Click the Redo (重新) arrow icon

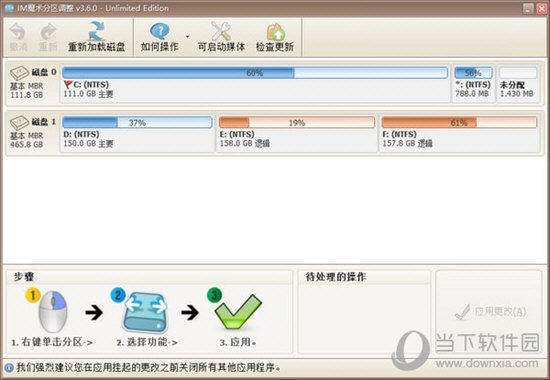(48, 32)
